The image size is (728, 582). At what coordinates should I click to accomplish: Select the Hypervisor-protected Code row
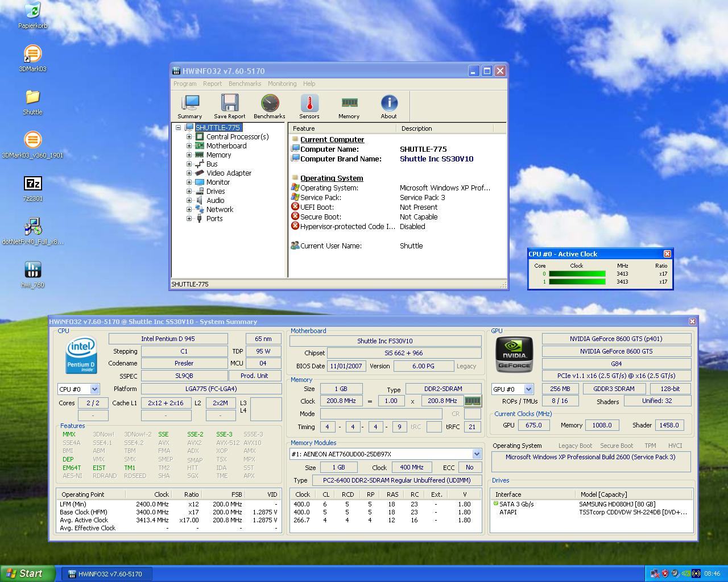click(x=397, y=227)
